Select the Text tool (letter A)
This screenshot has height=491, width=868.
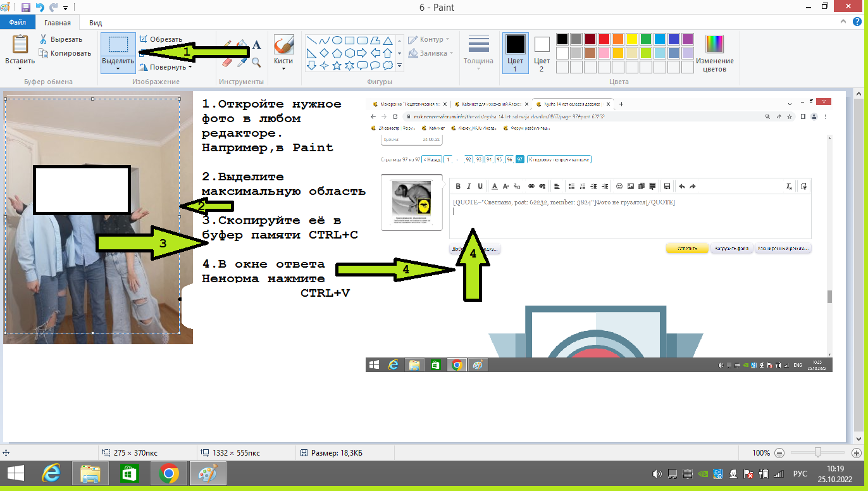(x=257, y=45)
